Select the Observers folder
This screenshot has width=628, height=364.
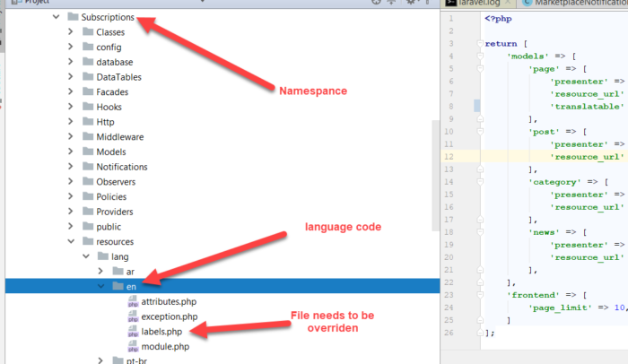pyautogui.click(x=116, y=182)
